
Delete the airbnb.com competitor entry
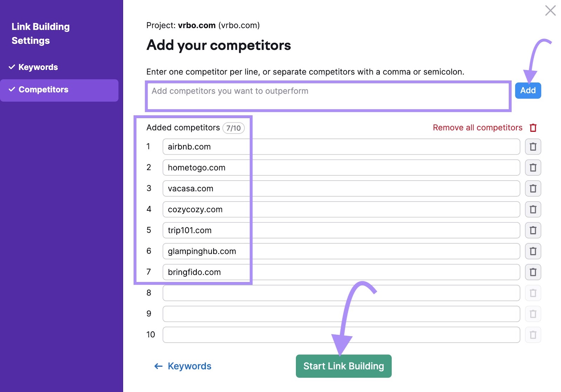(533, 147)
